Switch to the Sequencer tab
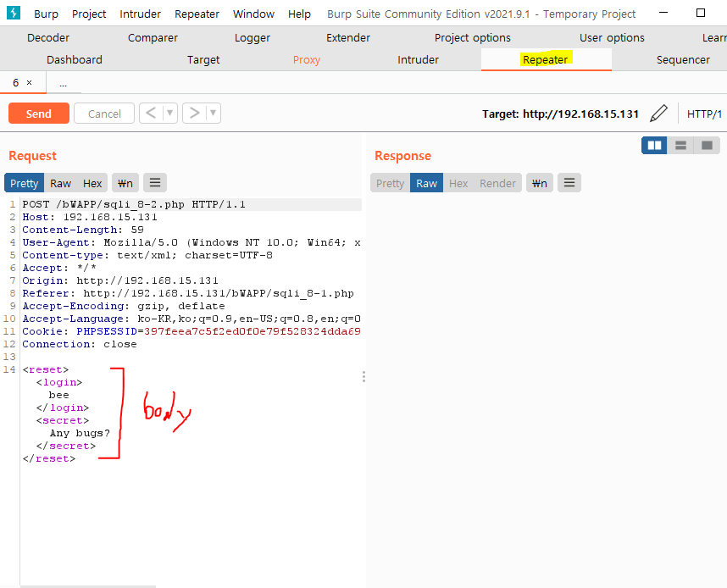Viewport: 727px width, 588px height. [683, 60]
